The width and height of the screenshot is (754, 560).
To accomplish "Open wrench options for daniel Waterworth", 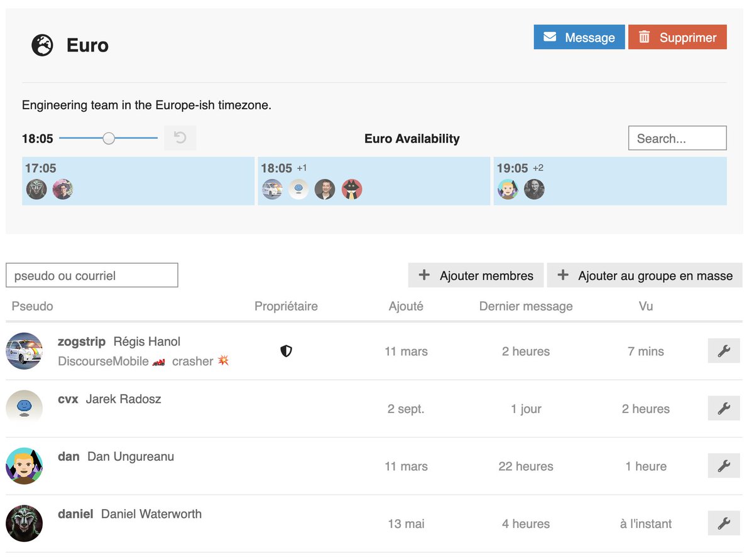I will click(724, 523).
